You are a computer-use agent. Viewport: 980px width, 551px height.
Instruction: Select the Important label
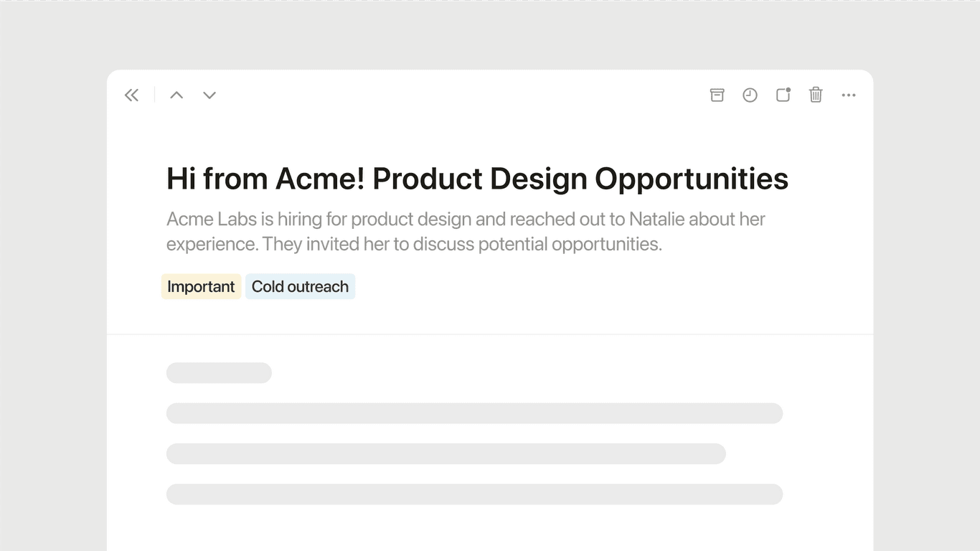[201, 286]
